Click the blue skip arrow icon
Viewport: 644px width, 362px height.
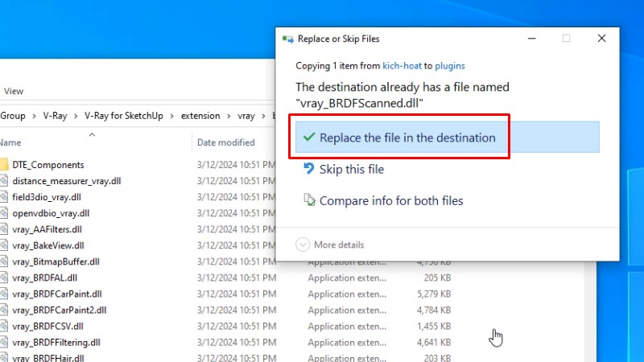(309, 168)
